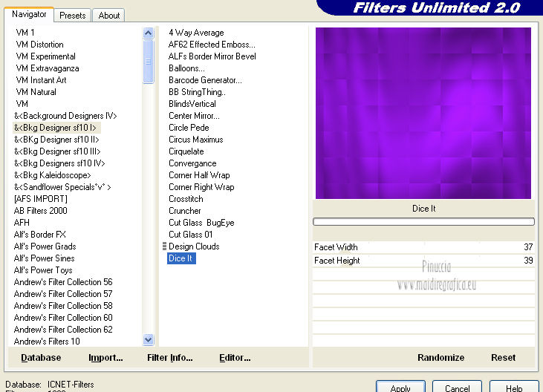Select the Navigator tab
The width and height of the screenshot is (543, 392).
(29, 14)
